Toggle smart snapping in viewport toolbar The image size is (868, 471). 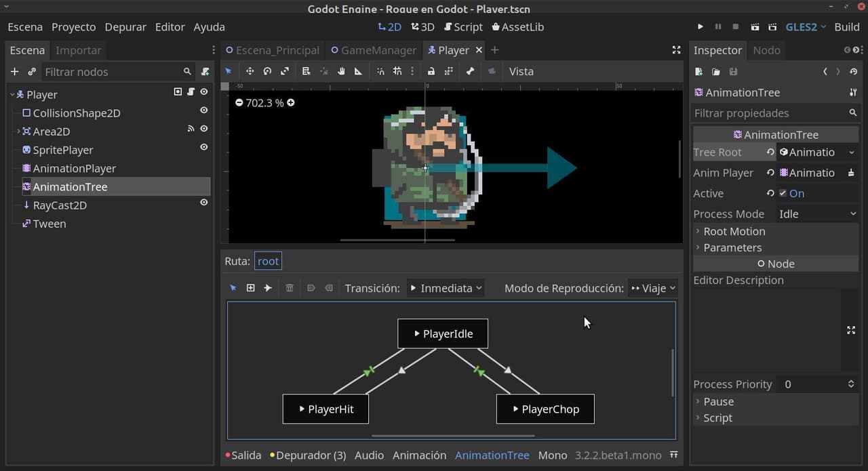pyautogui.click(x=380, y=71)
